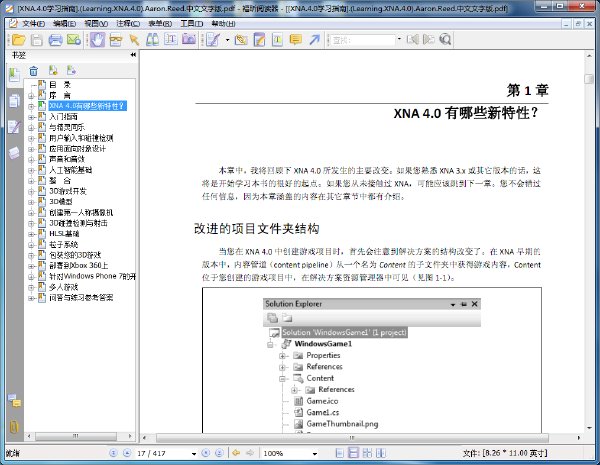This screenshot has width=600, height=465.
Task: Click the Save disk icon
Action: tap(37, 39)
